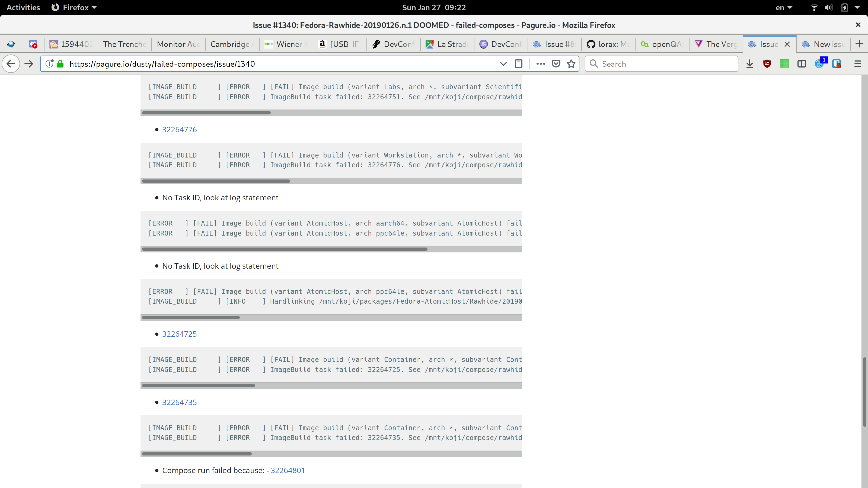Switch to The Verge tab
This screenshot has width=868, height=488.
coord(716,44)
